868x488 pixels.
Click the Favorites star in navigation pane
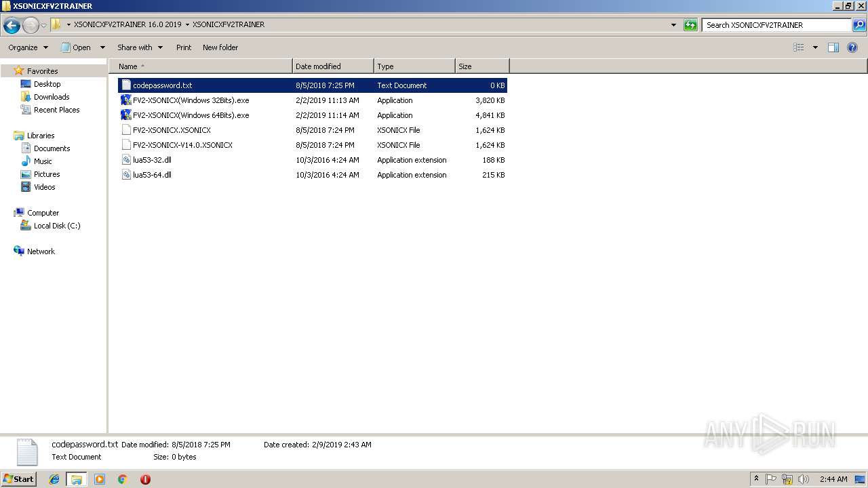pos(19,70)
